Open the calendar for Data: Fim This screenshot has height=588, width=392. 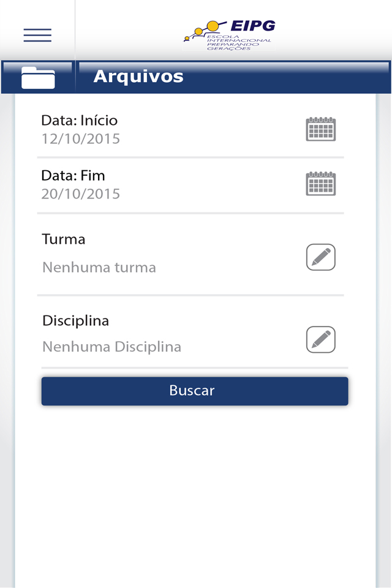click(321, 184)
